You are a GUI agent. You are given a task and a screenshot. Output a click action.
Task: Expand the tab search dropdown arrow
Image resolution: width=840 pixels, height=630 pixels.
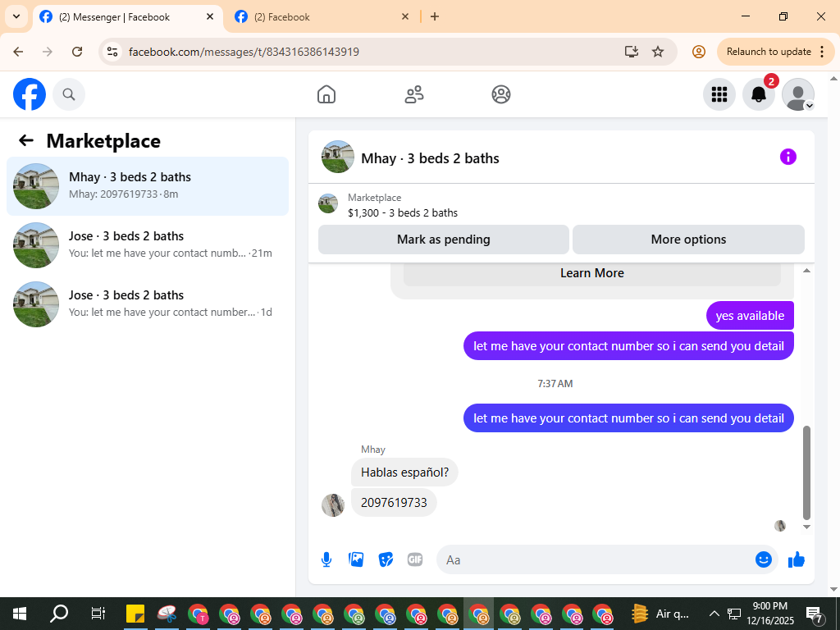coord(16,16)
